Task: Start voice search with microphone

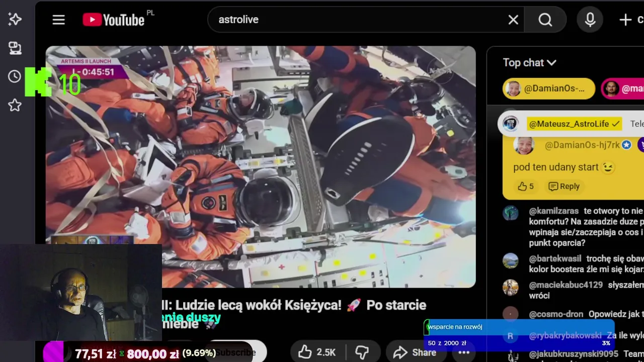Action: click(590, 20)
